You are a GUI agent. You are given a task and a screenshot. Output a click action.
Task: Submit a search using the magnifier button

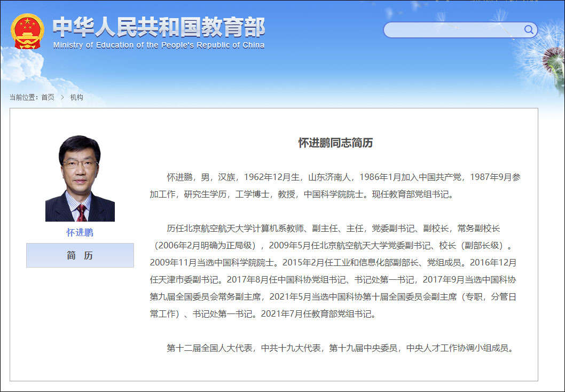coord(528,30)
